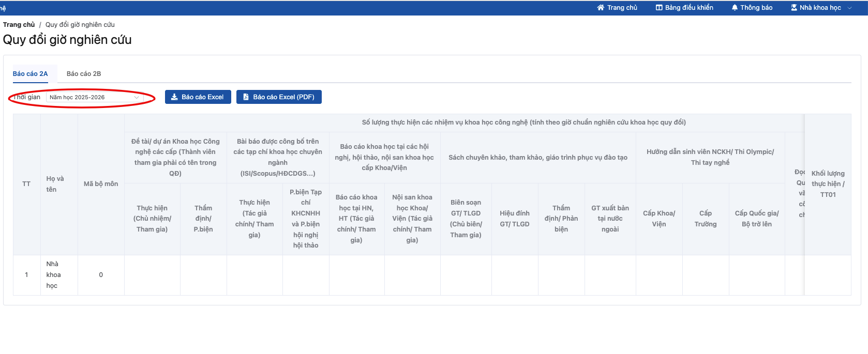Screen dimensions: 868x354
Task: Follow the Trang chủ breadcrumb link
Action: (x=19, y=25)
